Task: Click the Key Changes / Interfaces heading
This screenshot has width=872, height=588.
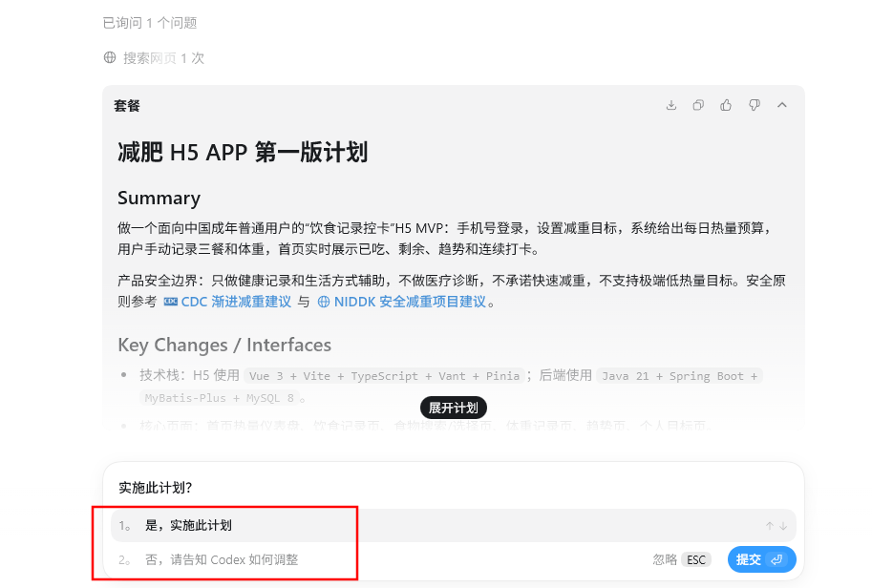Action: tap(224, 345)
